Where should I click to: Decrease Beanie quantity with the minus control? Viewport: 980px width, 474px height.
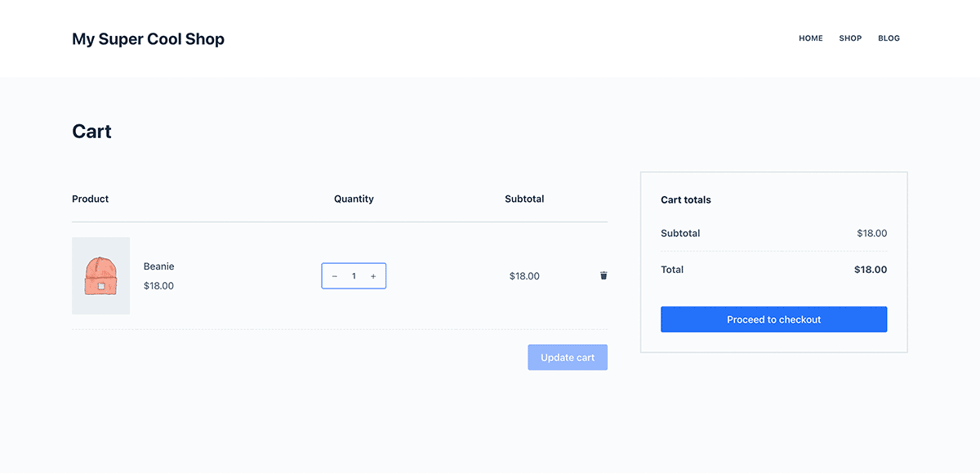[334, 275]
